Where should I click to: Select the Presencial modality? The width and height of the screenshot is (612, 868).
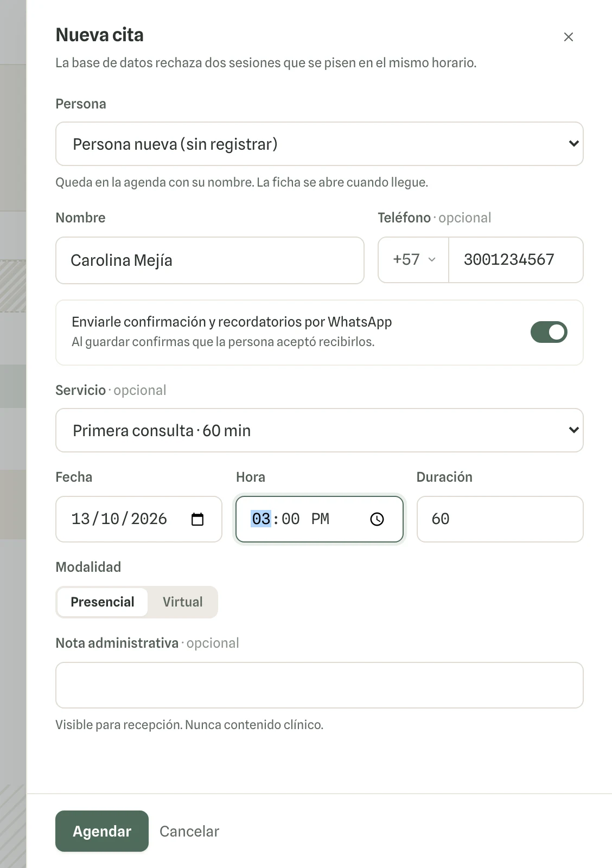pos(103,602)
